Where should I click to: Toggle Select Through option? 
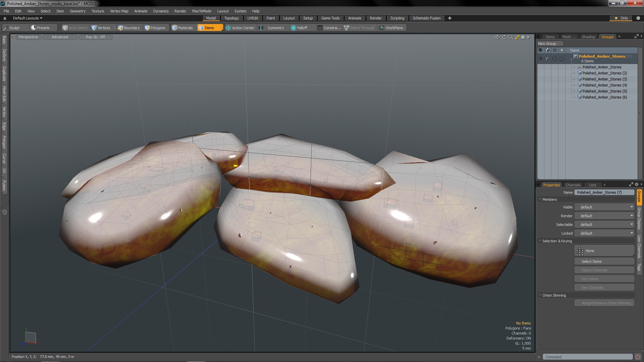[359, 28]
